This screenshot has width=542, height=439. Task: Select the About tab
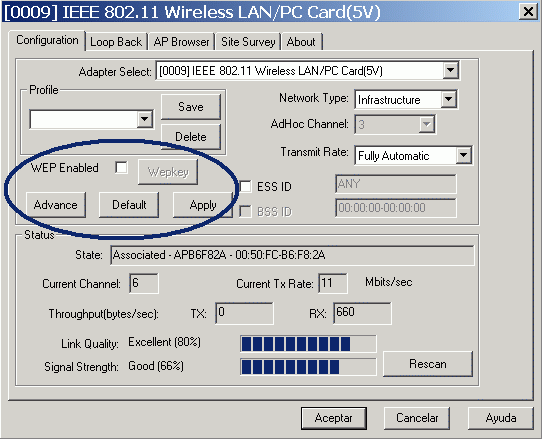click(301, 42)
